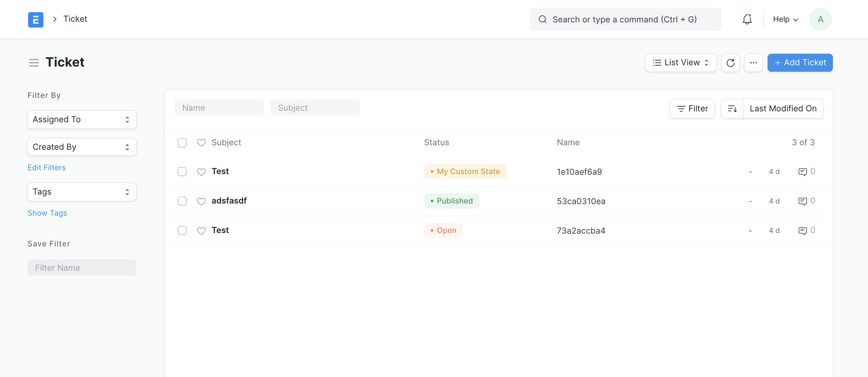Check the box for the adsfasdf ticket
Viewport: 868px width, 377px height.
point(182,201)
